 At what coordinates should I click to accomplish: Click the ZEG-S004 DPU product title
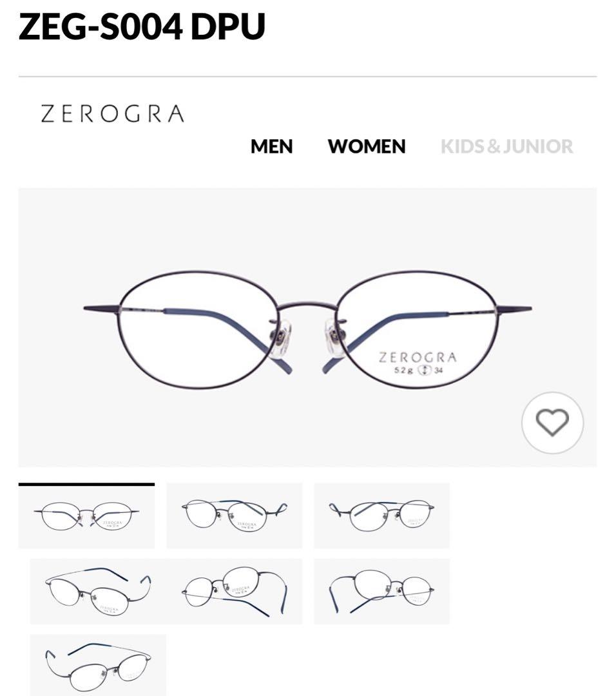coord(142,26)
